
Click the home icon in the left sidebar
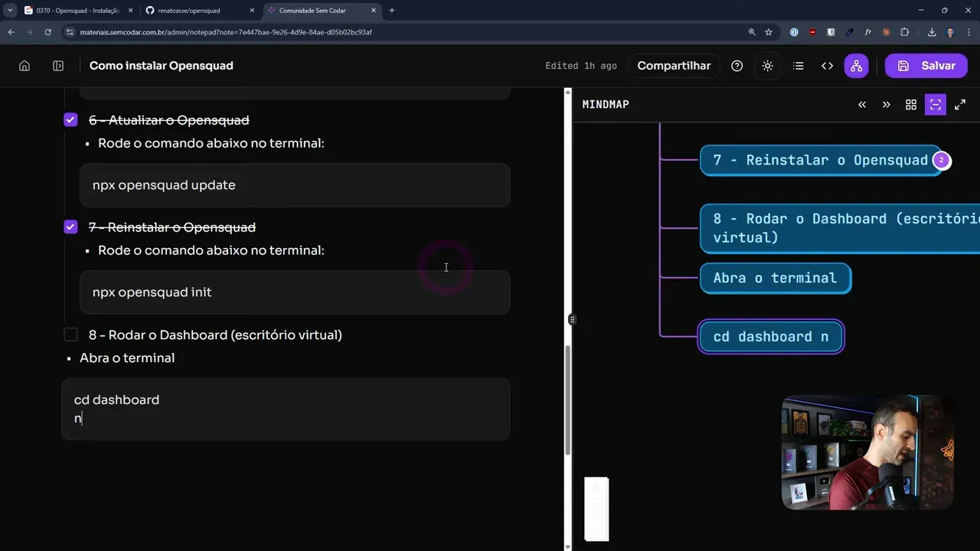[24, 66]
